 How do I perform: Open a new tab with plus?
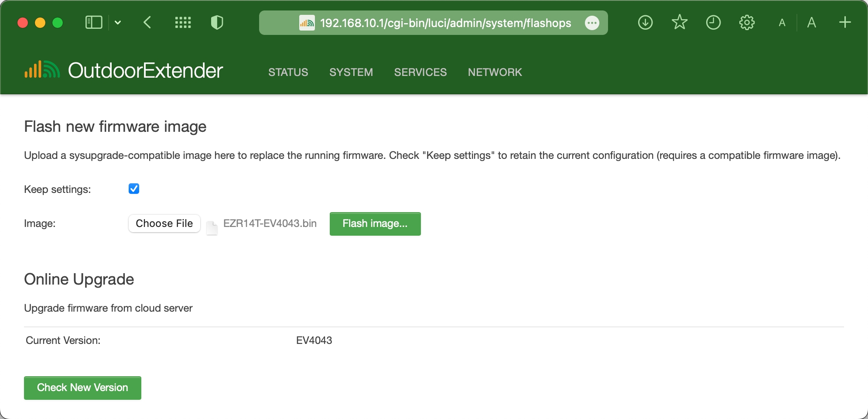(845, 22)
